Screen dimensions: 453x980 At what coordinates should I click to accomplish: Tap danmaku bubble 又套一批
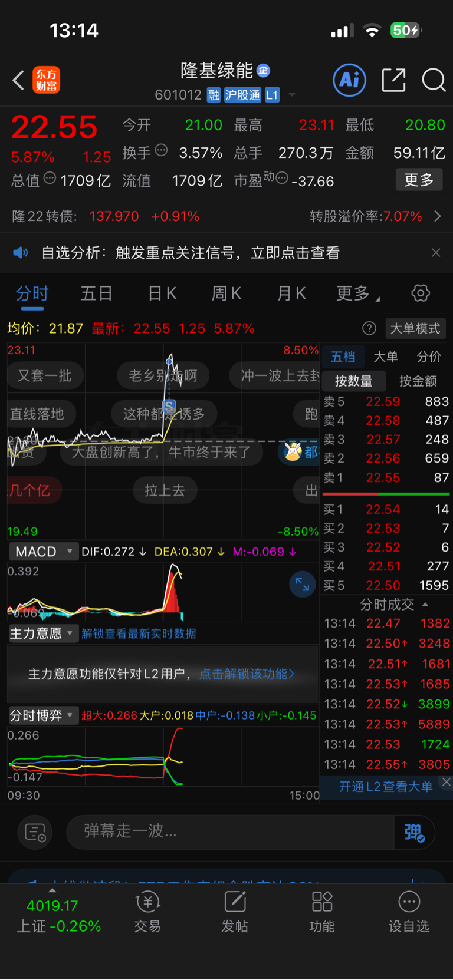tap(45, 375)
